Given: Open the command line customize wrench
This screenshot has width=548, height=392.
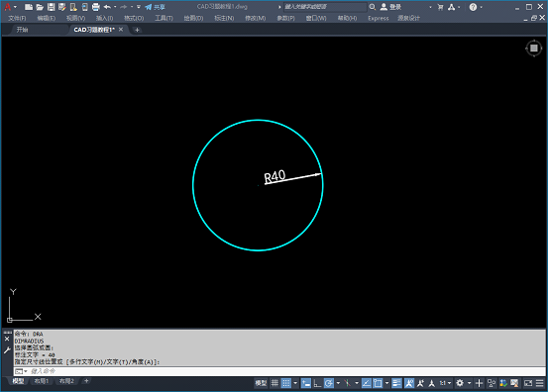Looking at the screenshot, I should tap(7, 350).
